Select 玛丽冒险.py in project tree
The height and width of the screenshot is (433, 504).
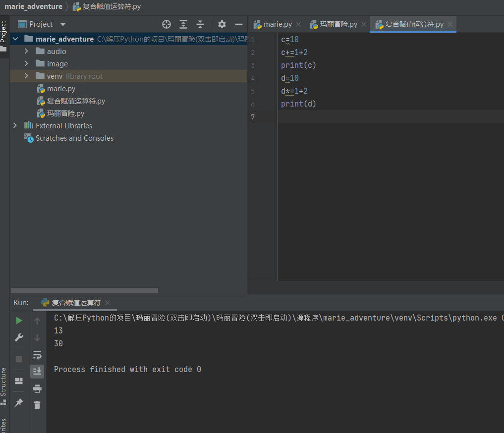coord(65,113)
